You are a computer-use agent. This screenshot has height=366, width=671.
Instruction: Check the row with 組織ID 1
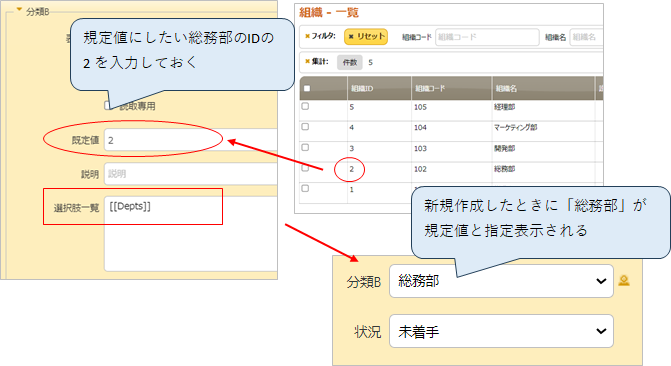(x=305, y=188)
